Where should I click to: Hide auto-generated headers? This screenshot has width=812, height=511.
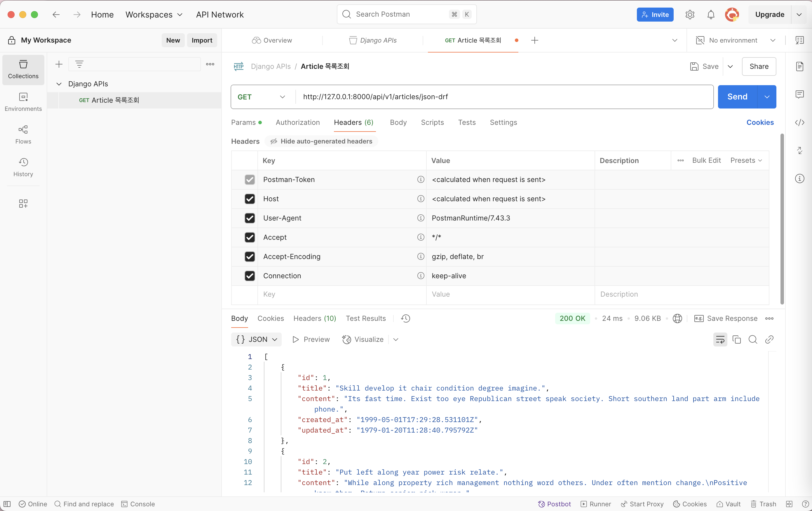321,141
